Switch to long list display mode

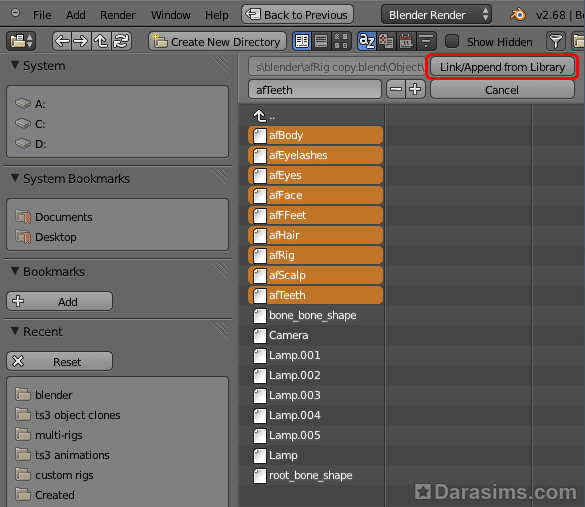coord(321,41)
